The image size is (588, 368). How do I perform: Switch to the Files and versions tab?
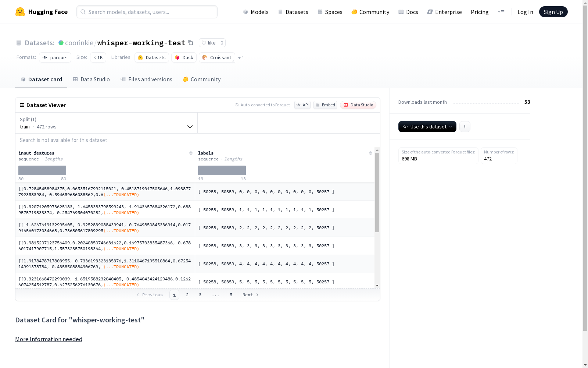tap(146, 79)
